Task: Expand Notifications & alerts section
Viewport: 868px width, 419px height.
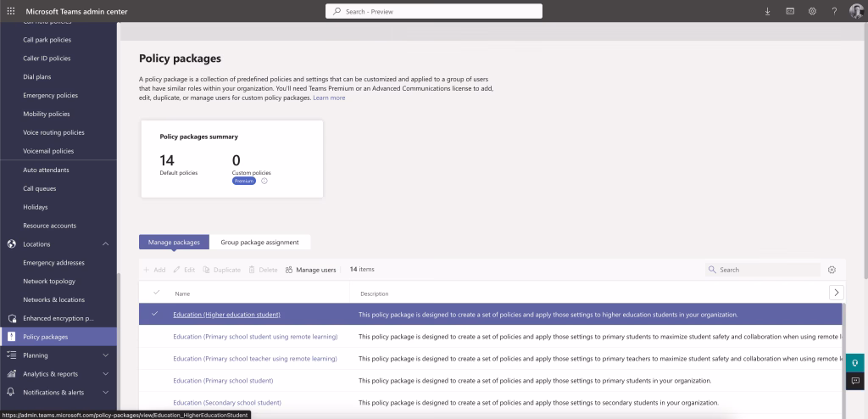Action: [105, 393]
